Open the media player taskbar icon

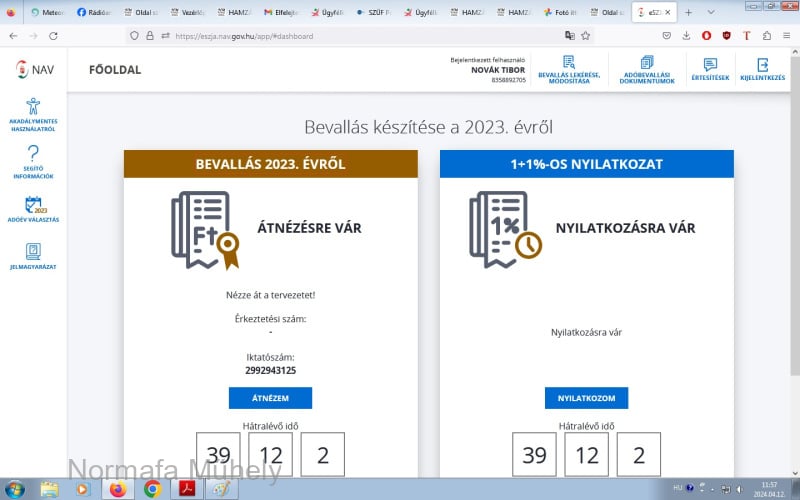pyautogui.click(x=82, y=489)
